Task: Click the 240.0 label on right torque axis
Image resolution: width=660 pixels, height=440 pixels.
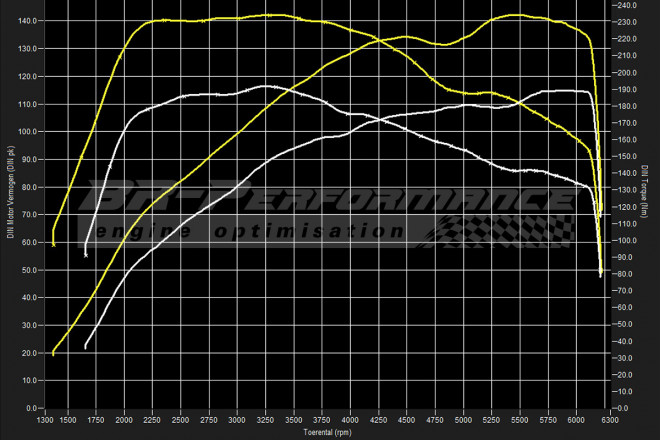Action: pyautogui.click(x=626, y=6)
